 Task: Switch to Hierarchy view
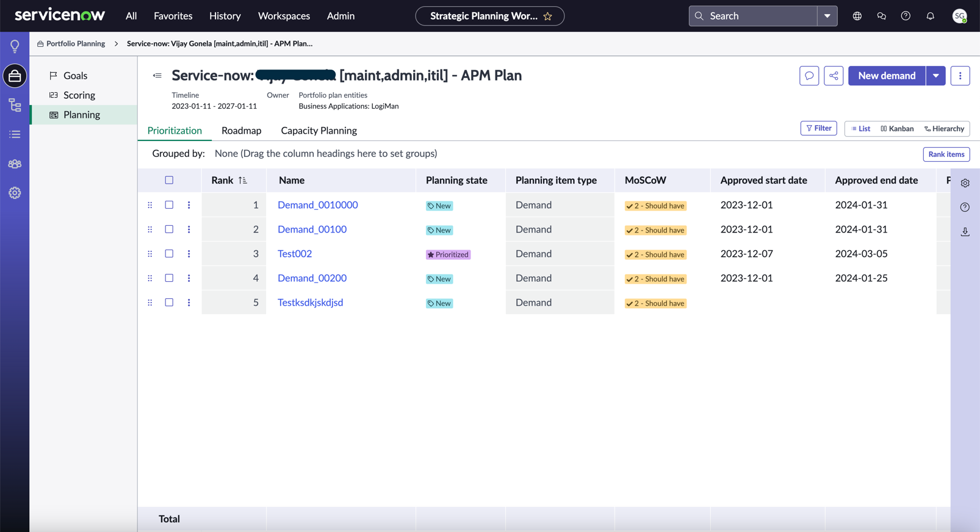pos(944,129)
